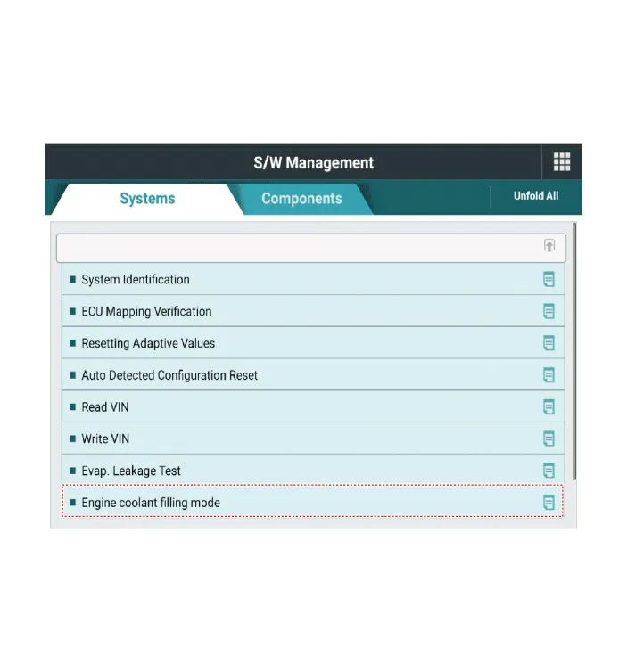Expand ECU Mapping Verification entry

(146, 311)
